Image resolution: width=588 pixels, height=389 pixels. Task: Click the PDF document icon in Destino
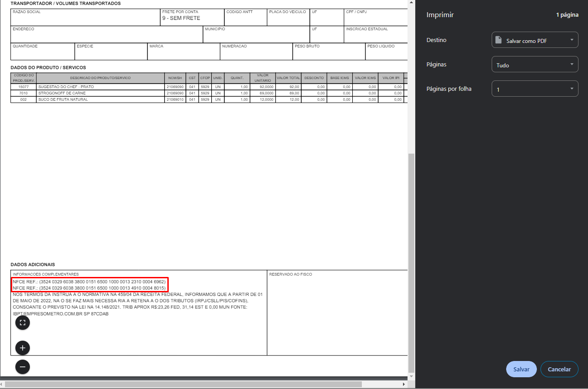498,40
